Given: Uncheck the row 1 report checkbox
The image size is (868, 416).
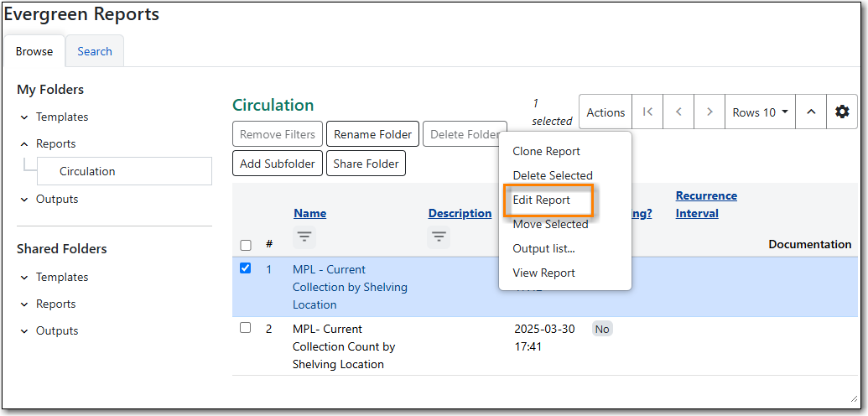Looking at the screenshot, I should point(245,268).
